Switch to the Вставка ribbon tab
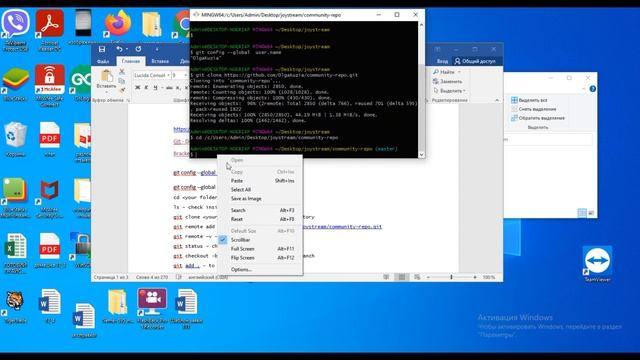The height and width of the screenshot is (360, 640). (x=160, y=61)
